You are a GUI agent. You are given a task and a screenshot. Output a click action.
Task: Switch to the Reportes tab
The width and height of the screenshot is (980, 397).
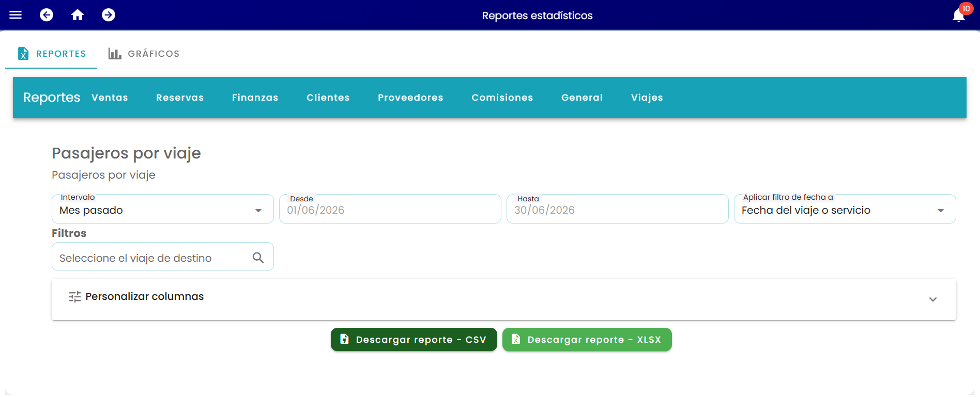[x=51, y=54]
